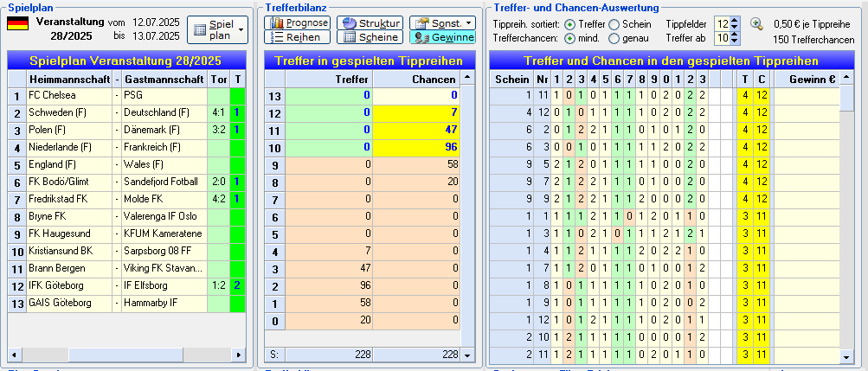The width and height of the screenshot is (868, 371).
Task: Click Spielplan horizontal scrollbar left arrow
Action: point(14,355)
